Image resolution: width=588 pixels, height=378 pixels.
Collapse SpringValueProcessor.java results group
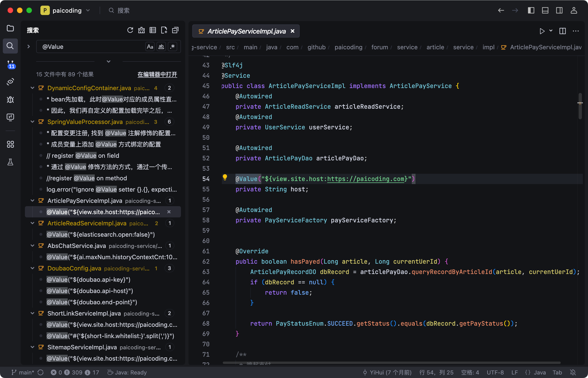tap(32, 122)
